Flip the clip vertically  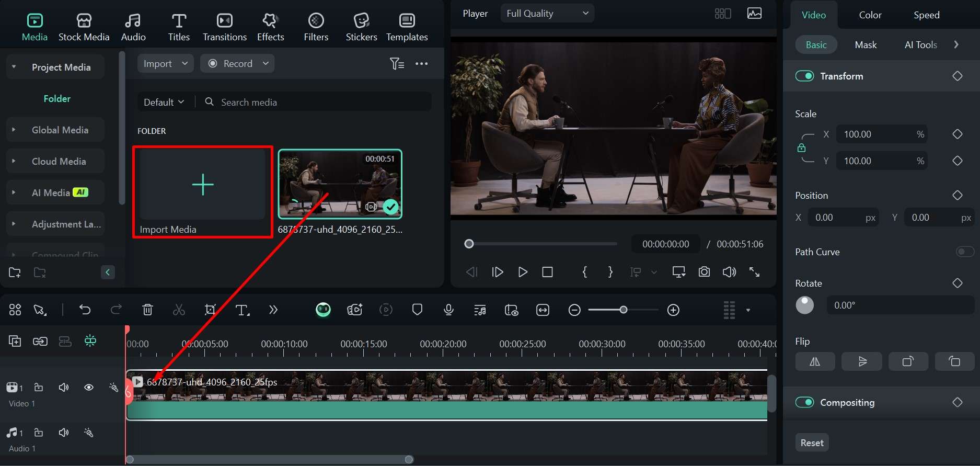pos(862,361)
